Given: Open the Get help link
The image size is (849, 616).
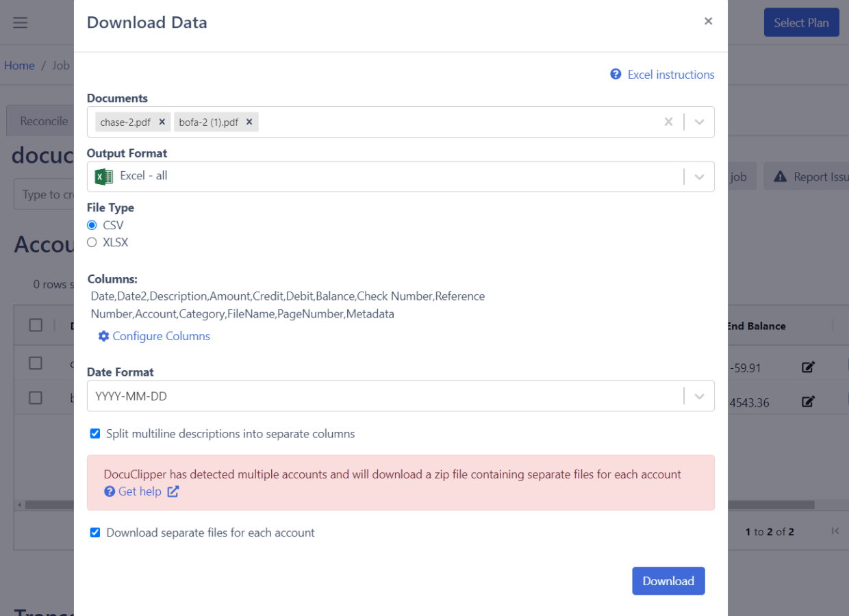Looking at the screenshot, I should pyautogui.click(x=140, y=491).
